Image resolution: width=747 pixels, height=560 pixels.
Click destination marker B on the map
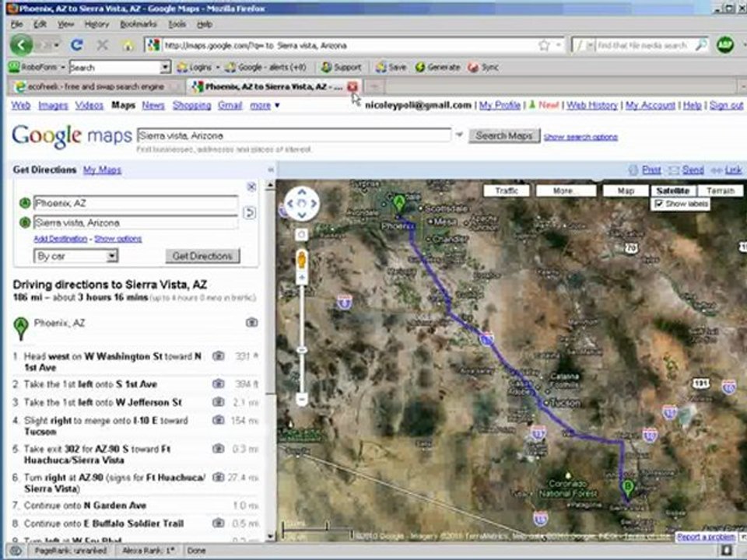(628, 491)
